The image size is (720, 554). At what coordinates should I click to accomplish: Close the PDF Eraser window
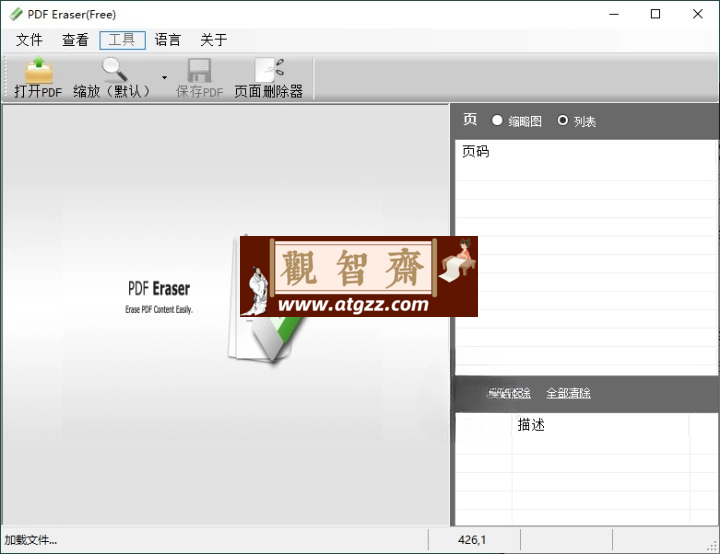[x=698, y=14]
